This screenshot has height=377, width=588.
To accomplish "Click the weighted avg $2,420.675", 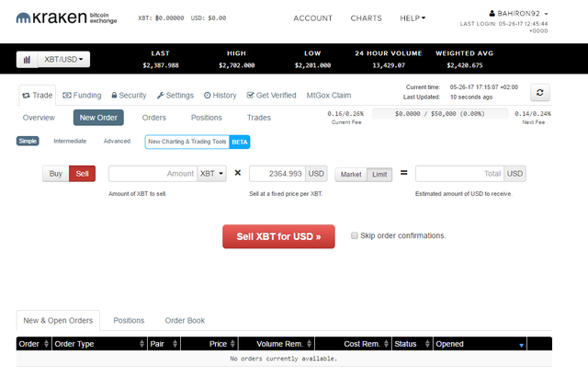I will coord(465,65).
